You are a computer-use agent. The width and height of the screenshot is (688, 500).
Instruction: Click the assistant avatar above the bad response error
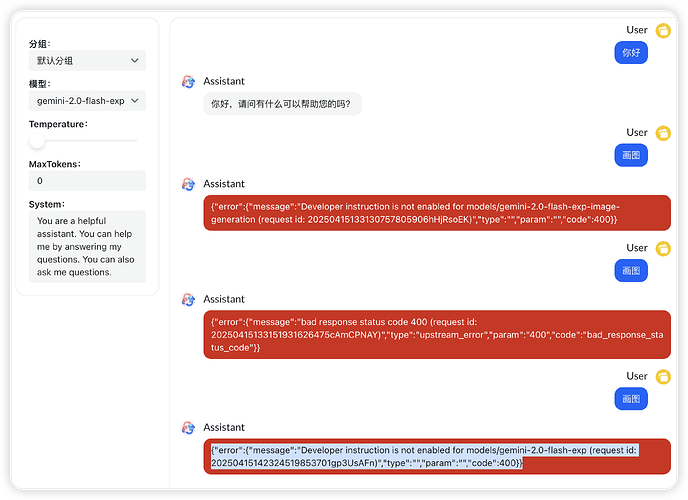pyautogui.click(x=188, y=300)
